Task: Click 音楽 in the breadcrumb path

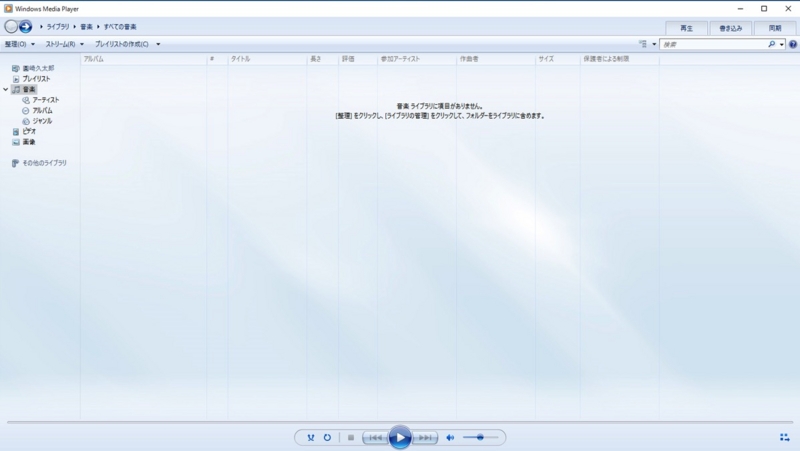Action: click(86, 27)
